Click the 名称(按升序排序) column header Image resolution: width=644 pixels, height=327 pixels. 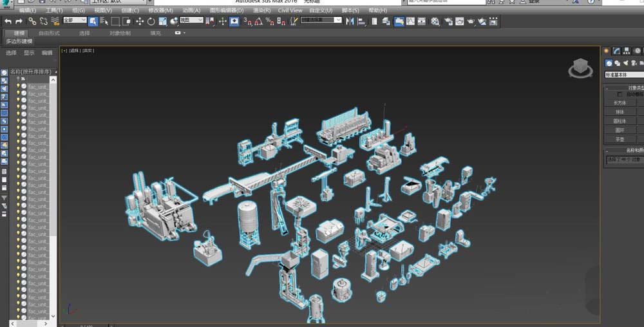[30, 71]
